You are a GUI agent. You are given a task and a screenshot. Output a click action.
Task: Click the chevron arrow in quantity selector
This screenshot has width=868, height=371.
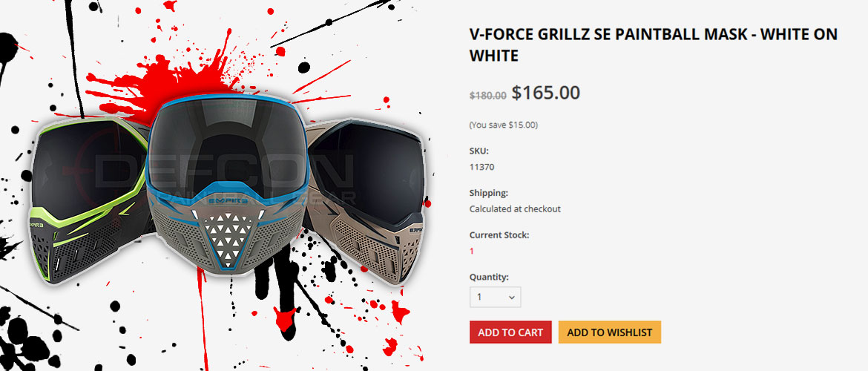[511, 298]
